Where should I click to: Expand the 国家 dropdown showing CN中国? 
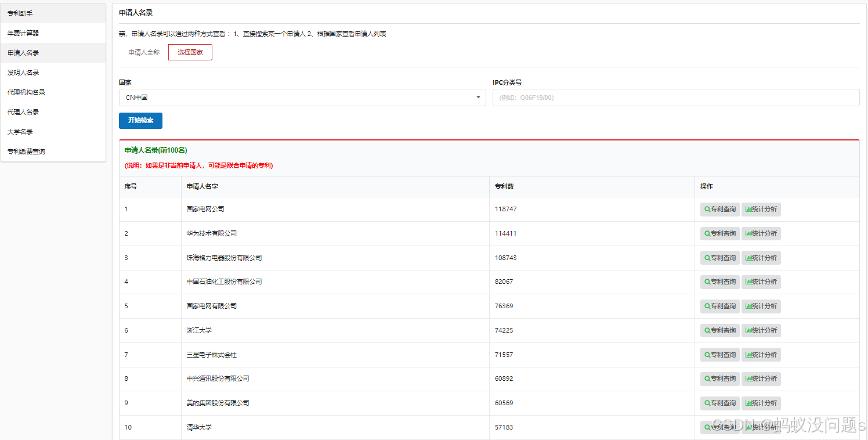tap(302, 98)
